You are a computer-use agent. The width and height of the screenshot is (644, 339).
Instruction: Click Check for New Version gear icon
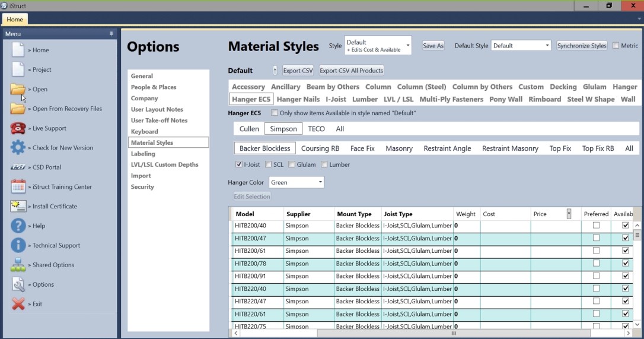18,148
